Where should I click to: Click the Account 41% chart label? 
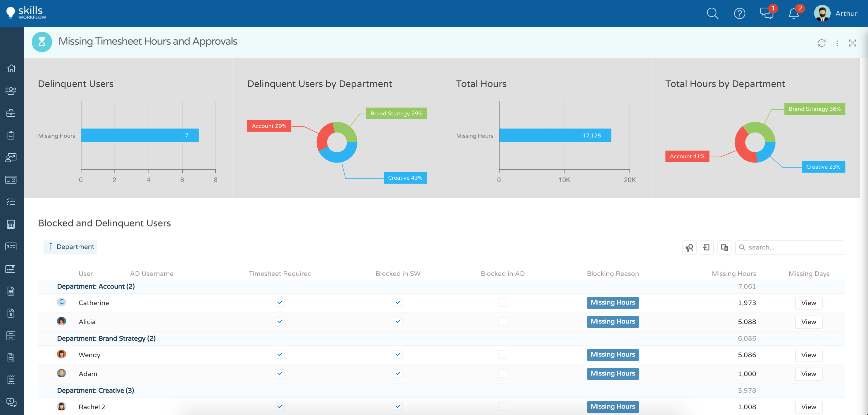click(x=687, y=156)
